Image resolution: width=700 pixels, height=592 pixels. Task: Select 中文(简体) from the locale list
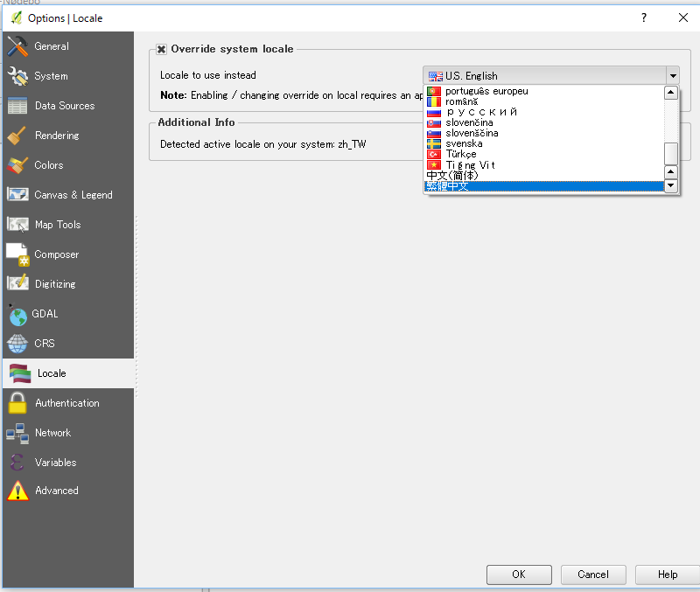coord(544,176)
